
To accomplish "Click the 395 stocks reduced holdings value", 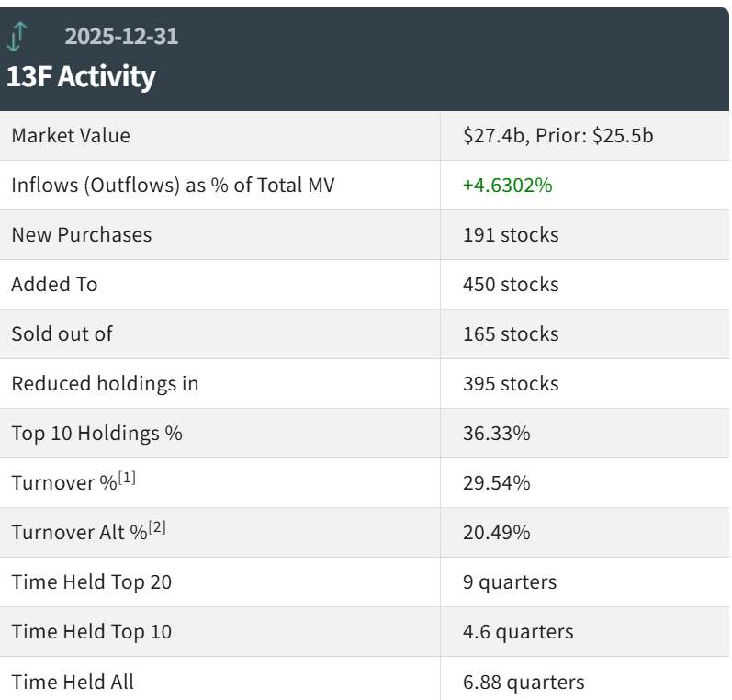I will 511,384.
